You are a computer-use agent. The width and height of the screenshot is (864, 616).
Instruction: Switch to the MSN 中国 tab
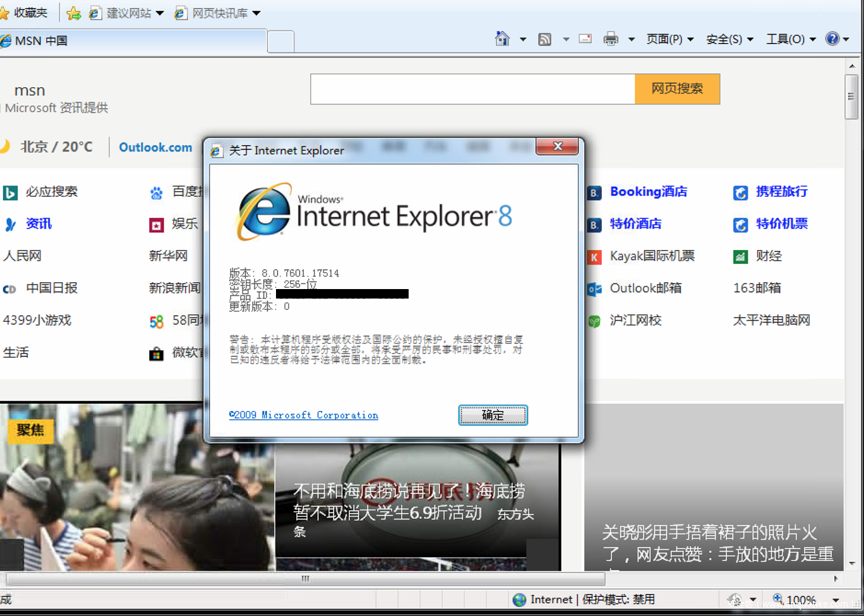point(133,41)
